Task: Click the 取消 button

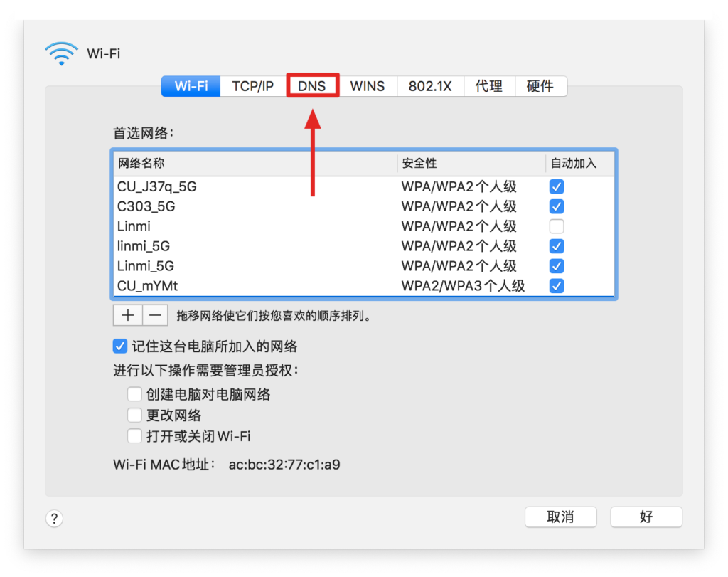Action: click(560, 517)
